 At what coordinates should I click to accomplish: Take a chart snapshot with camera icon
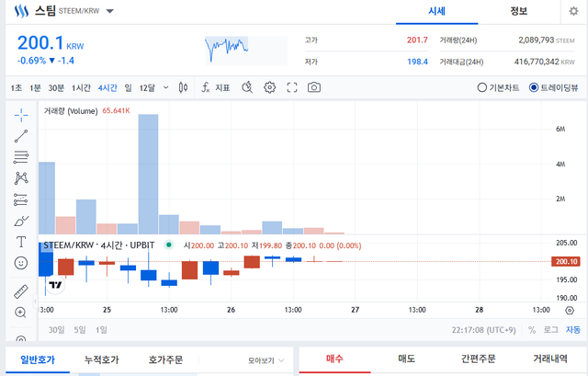coord(314,87)
